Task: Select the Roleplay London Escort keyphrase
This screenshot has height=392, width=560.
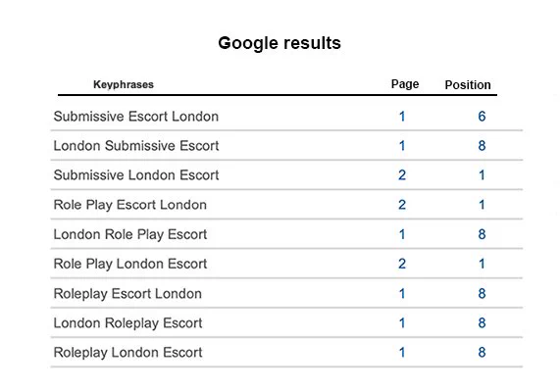Action: coord(127,353)
